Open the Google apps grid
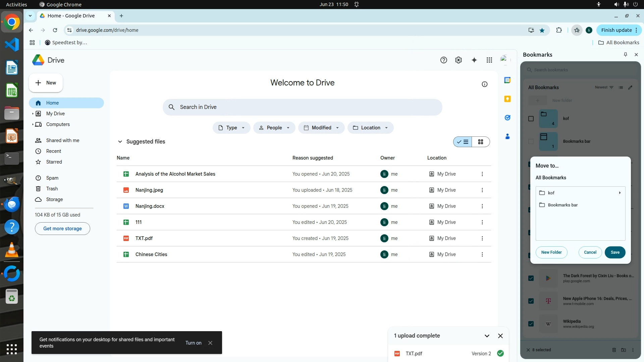This screenshot has width=644, height=362. point(489,60)
